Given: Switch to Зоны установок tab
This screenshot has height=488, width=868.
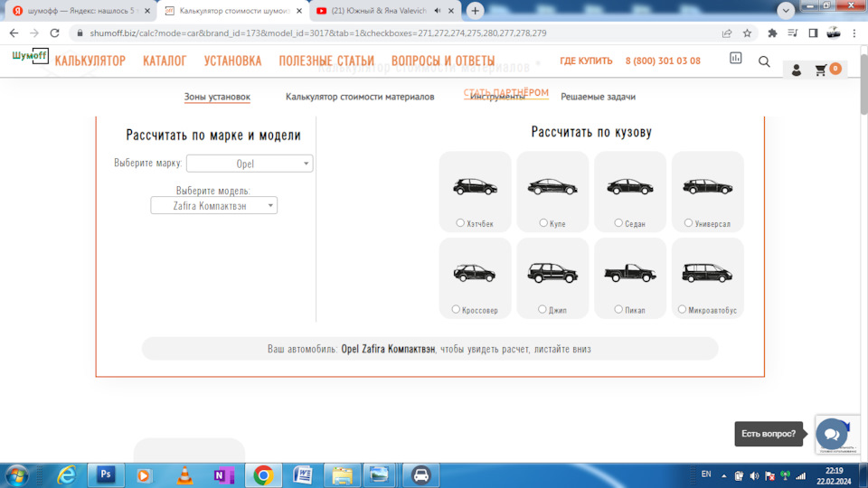Looking at the screenshot, I should click(217, 97).
